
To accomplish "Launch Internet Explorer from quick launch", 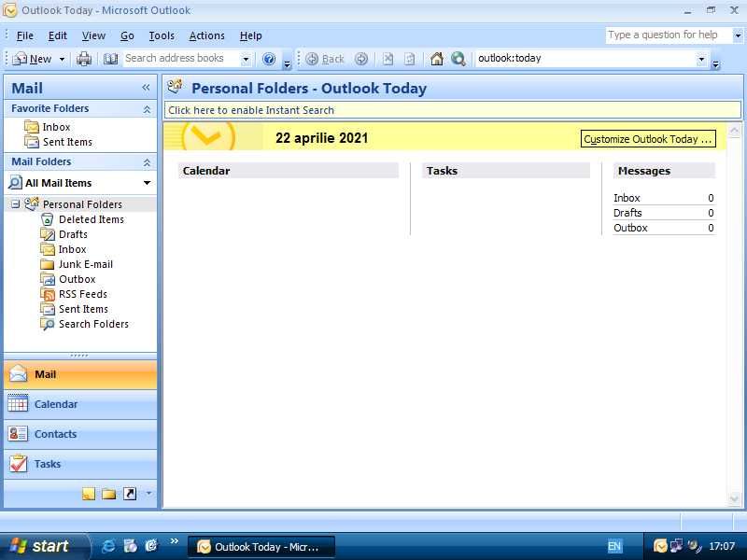I will pyautogui.click(x=108, y=546).
